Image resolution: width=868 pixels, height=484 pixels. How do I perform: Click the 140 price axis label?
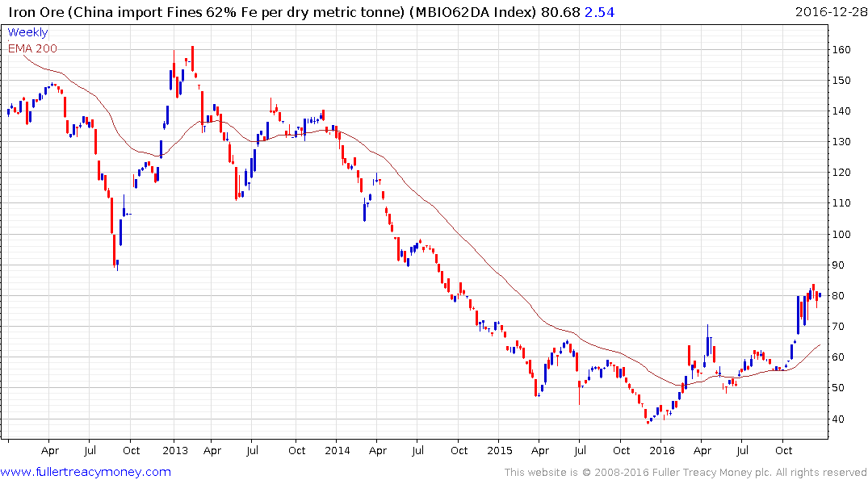point(841,111)
